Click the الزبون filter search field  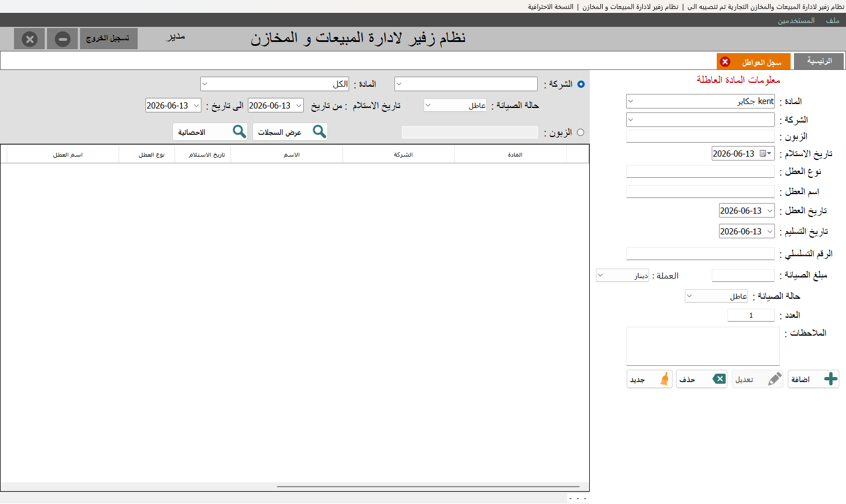(470, 133)
